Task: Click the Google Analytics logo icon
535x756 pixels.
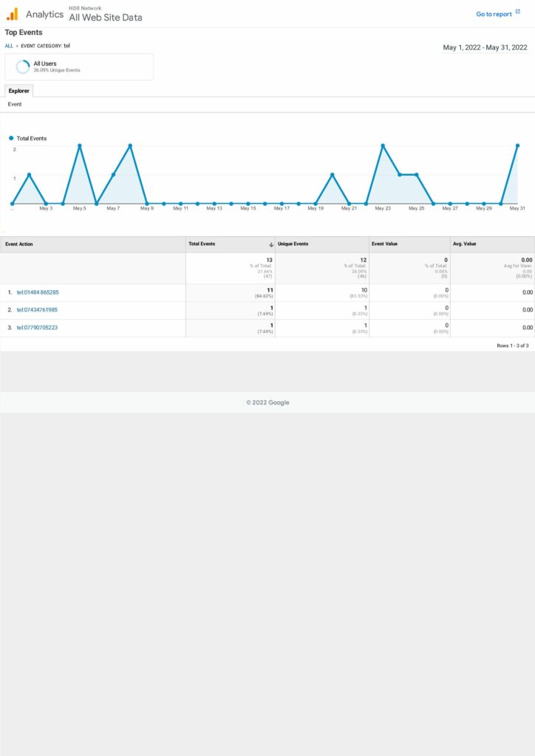Action: (x=12, y=14)
